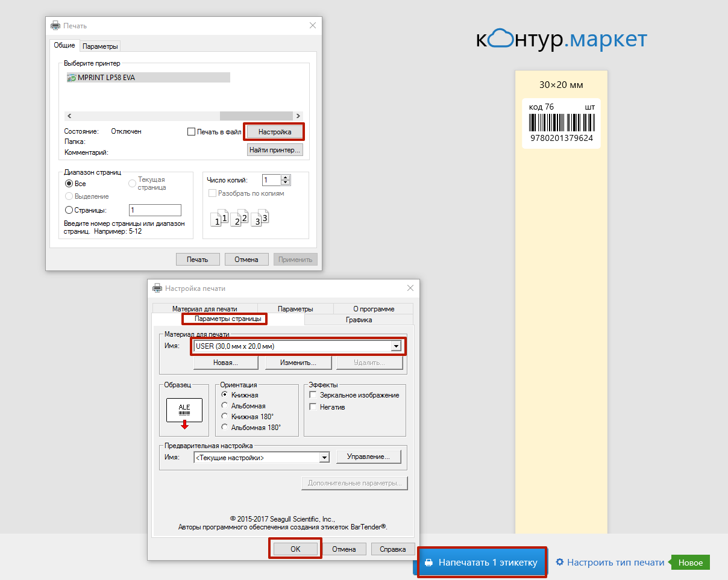Click the barcode label preview
The width and height of the screenshot is (728, 580).
(561, 123)
